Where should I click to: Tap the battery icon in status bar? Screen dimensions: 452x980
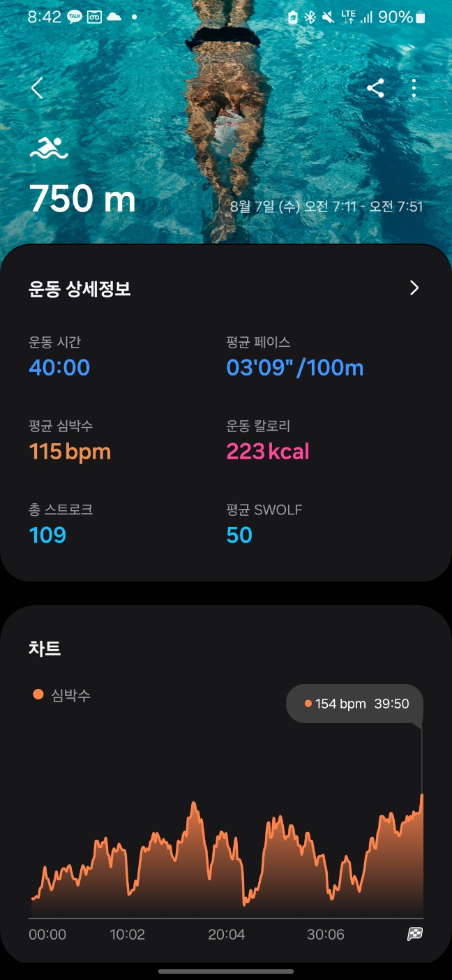420,17
